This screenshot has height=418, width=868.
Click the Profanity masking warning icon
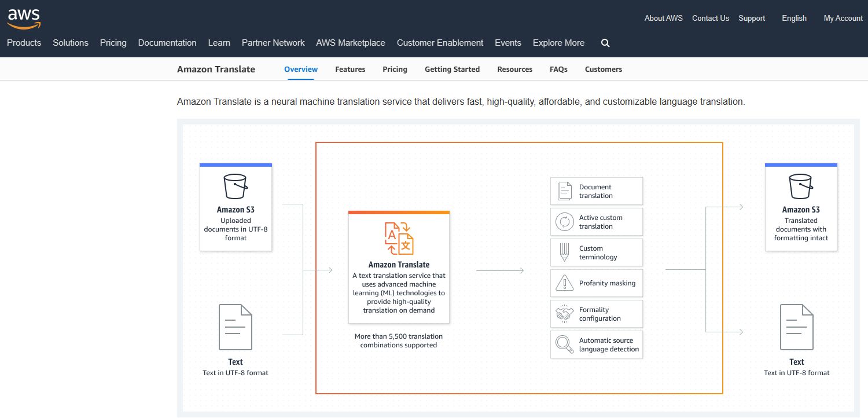pos(564,283)
